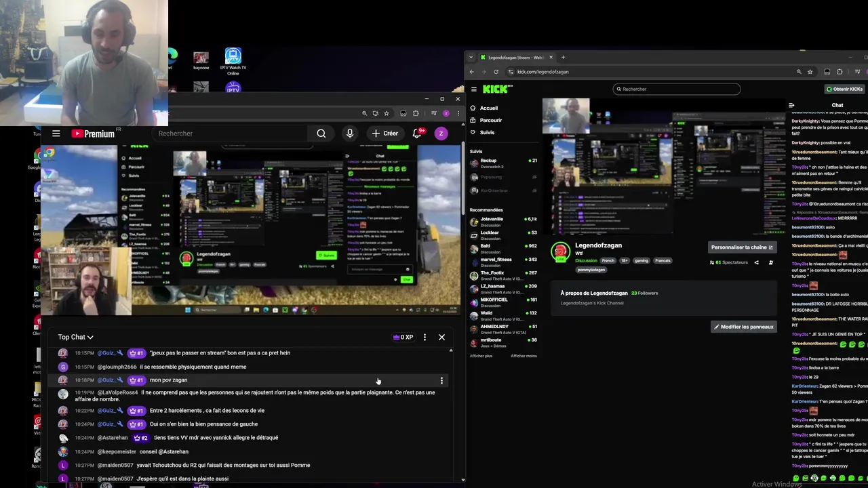The width and height of the screenshot is (868, 488).
Task: Select the gaming tag on the stream
Action: pyautogui.click(x=642, y=261)
